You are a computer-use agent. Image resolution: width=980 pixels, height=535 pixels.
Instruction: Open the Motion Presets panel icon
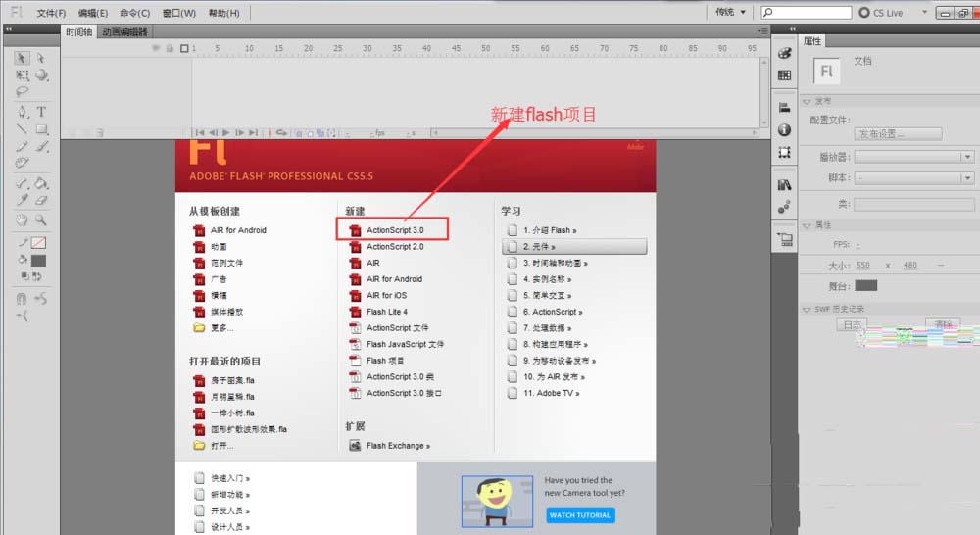[x=784, y=207]
